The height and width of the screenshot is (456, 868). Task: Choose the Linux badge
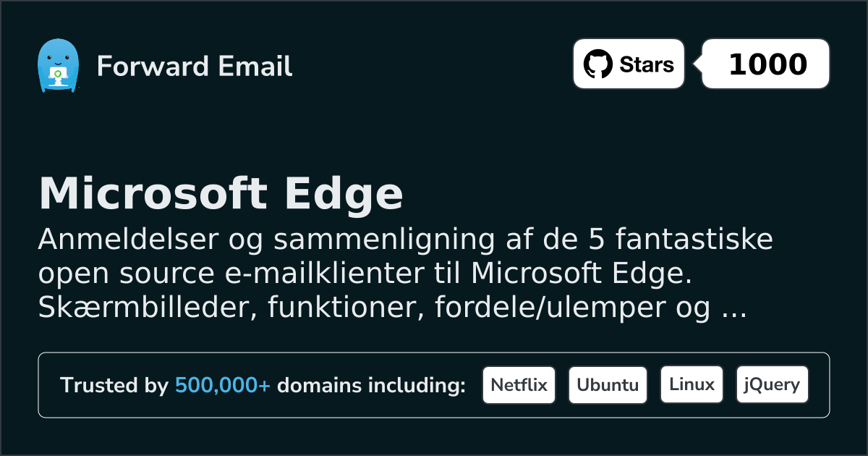coord(692,385)
